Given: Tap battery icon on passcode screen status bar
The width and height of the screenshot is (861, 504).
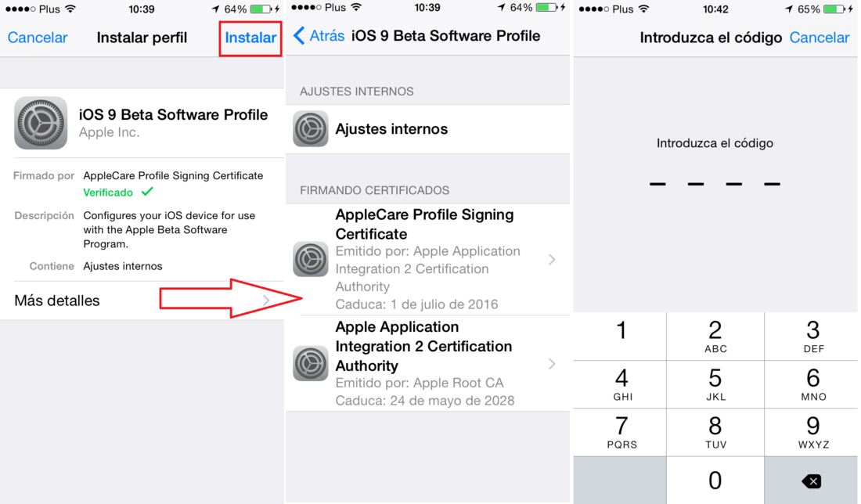Looking at the screenshot, I should [x=834, y=9].
